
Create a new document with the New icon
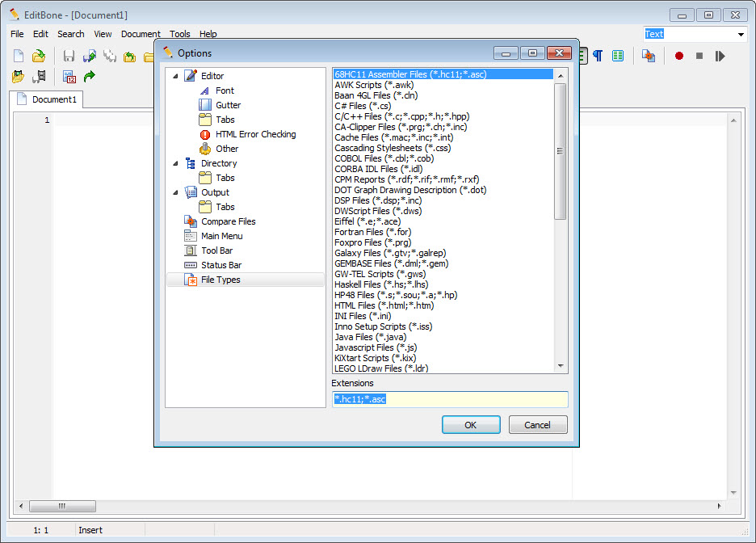[x=18, y=55]
